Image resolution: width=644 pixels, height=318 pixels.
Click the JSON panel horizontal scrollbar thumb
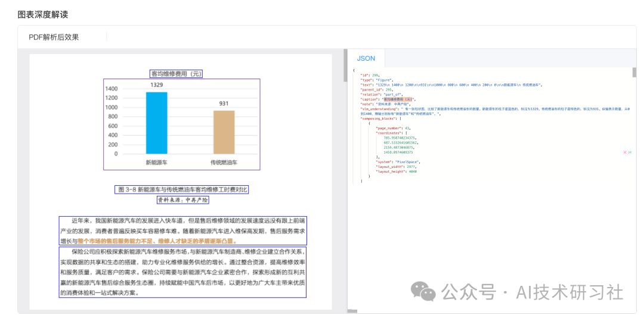[354, 311]
